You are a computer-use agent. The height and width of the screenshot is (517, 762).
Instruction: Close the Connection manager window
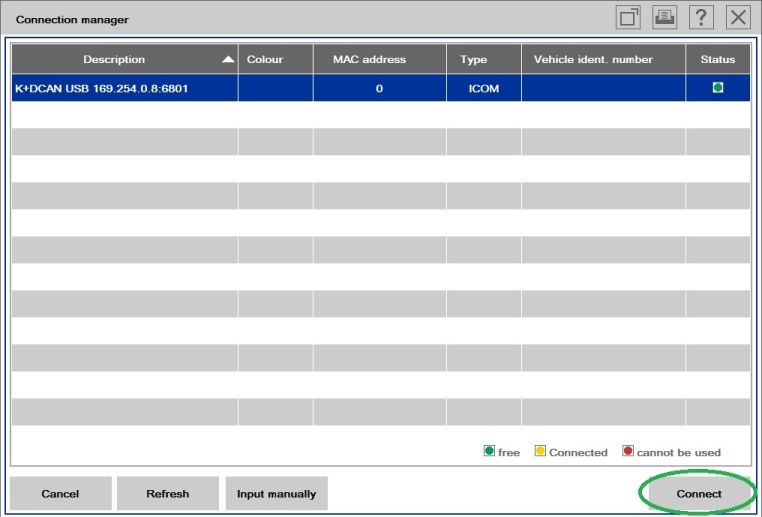click(x=738, y=17)
